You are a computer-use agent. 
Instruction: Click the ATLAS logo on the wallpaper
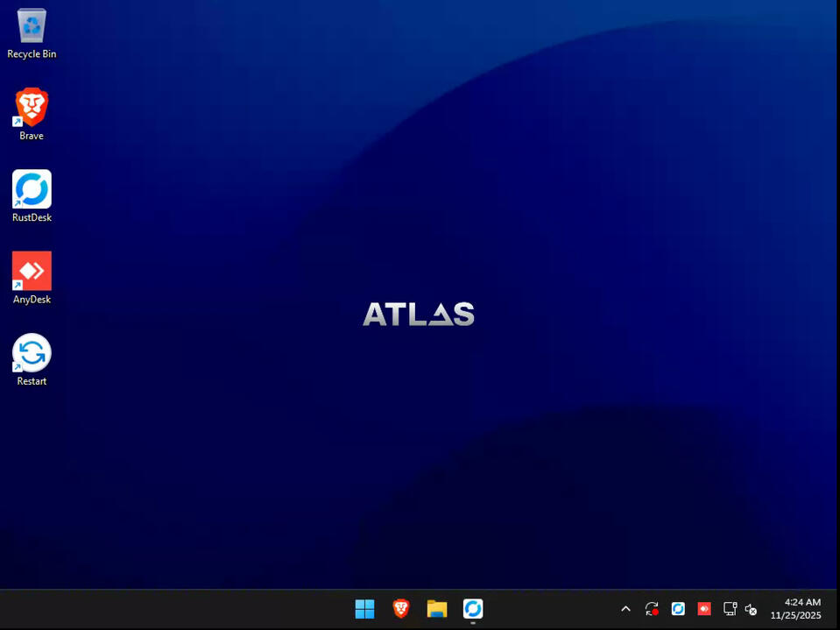(x=419, y=315)
